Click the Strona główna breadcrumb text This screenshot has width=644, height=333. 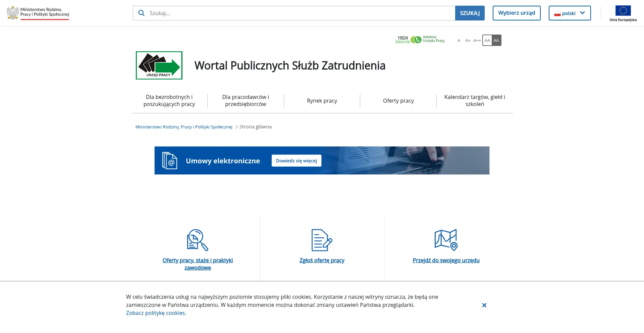pyautogui.click(x=256, y=127)
